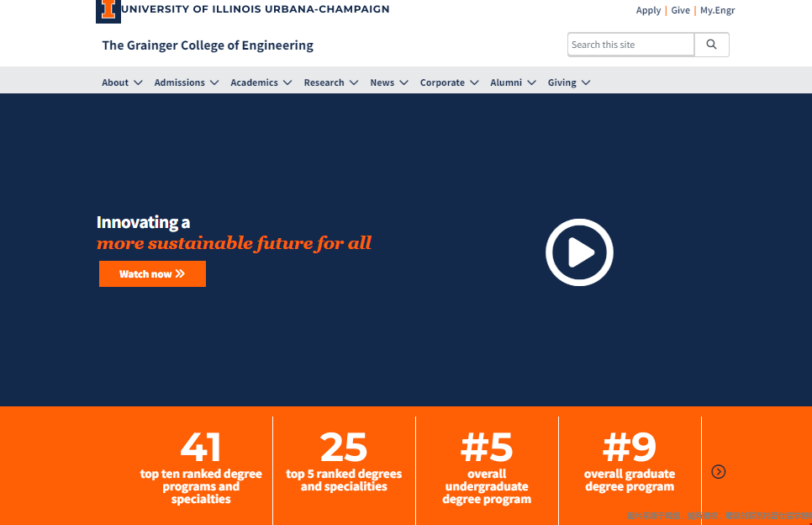Click the Apply link
The image size is (812, 525).
tap(648, 10)
